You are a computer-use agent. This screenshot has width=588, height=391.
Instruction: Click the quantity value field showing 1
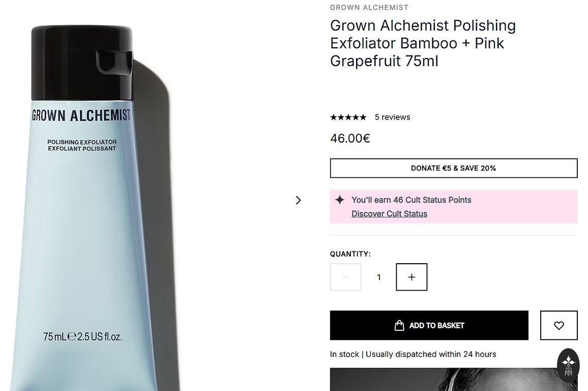pyautogui.click(x=378, y=277)
